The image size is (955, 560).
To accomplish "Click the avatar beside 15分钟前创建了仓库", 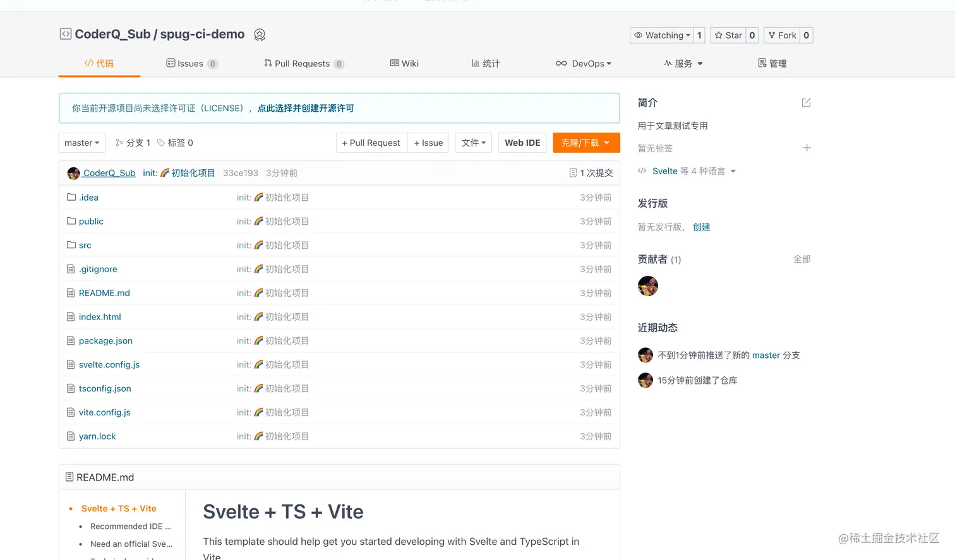I will point(646,380).
